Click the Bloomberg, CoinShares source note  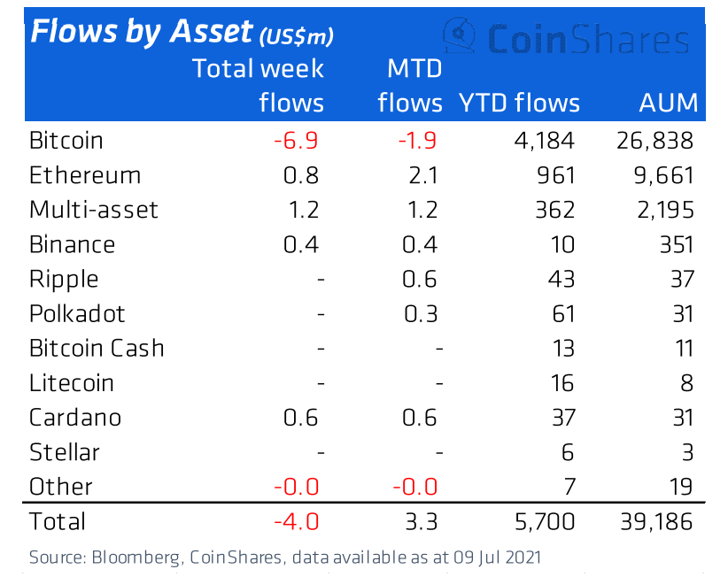tap(284, 557)
